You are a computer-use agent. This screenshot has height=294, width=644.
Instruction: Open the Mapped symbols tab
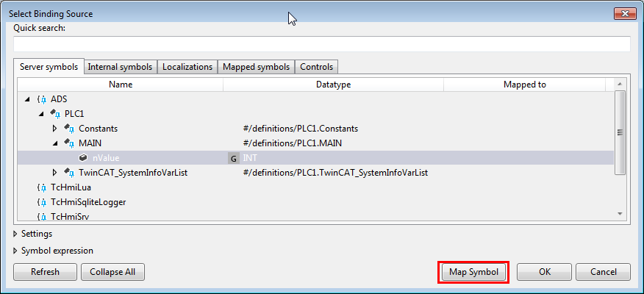[x=257, y=67]
